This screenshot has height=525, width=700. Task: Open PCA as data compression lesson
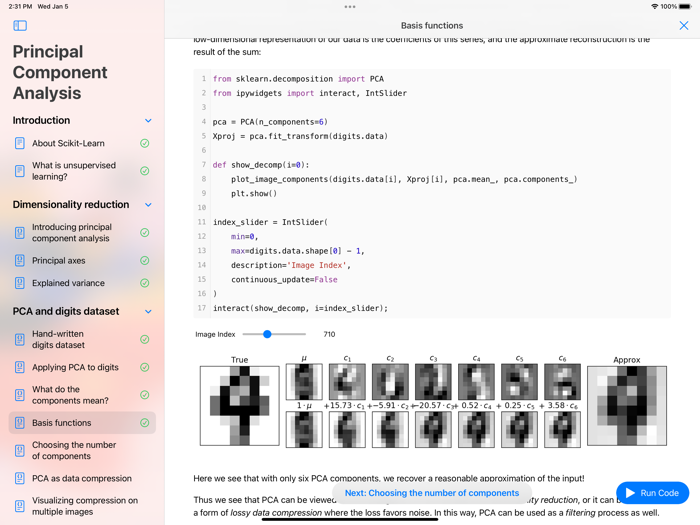point(82,478)
